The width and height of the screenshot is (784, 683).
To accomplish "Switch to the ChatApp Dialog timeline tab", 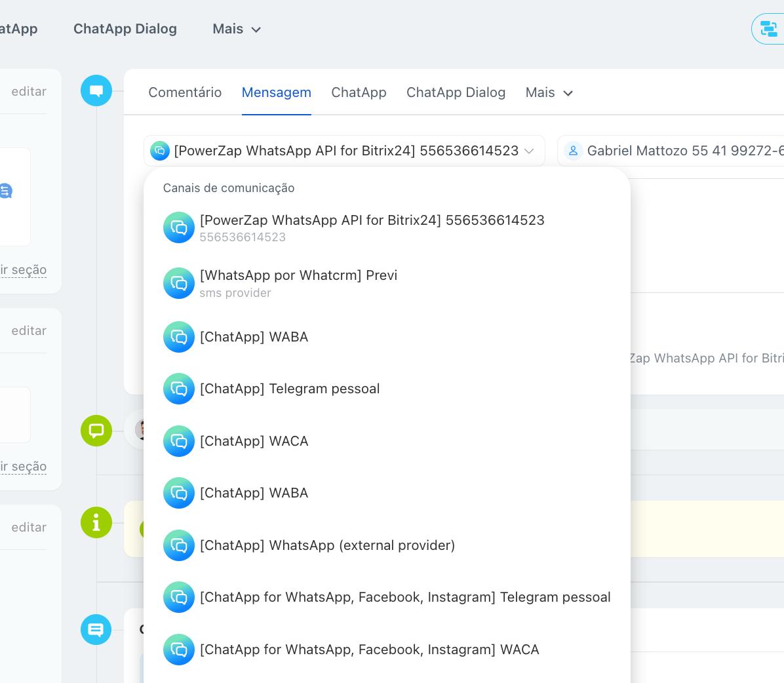I will point(456,92).
